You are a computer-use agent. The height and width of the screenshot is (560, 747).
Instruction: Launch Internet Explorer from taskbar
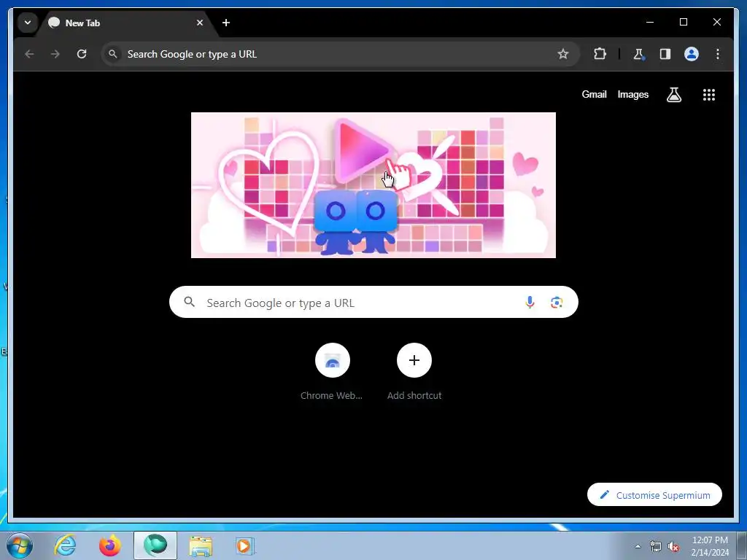(65, 545)
